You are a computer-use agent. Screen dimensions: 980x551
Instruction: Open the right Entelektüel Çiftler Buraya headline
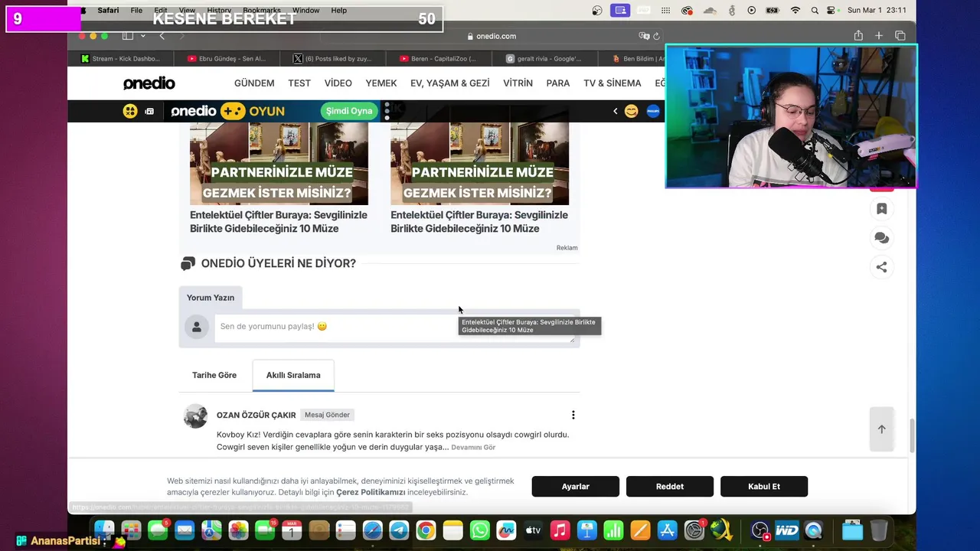click(x=479, y=222)
